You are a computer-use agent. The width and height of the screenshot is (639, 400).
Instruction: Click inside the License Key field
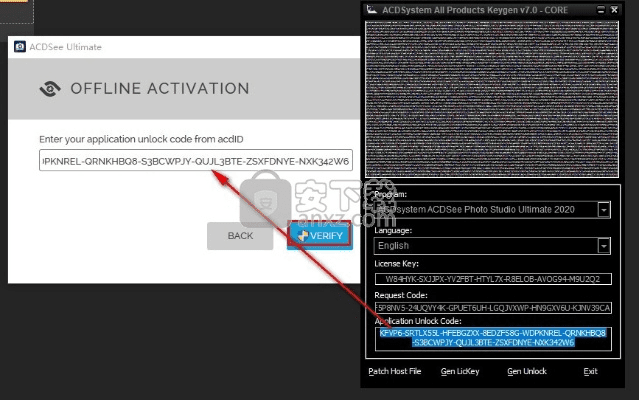(491, 279)
